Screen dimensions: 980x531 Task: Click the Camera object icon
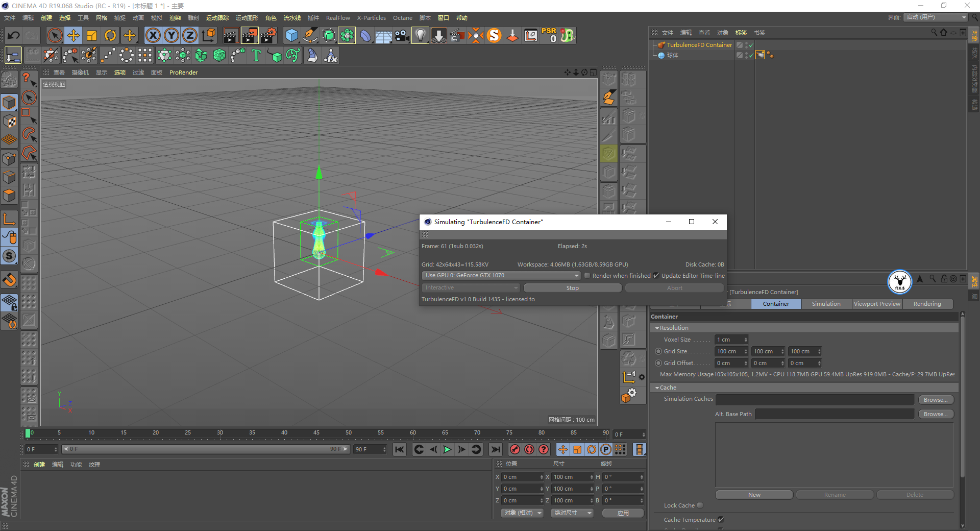[402, 35]
